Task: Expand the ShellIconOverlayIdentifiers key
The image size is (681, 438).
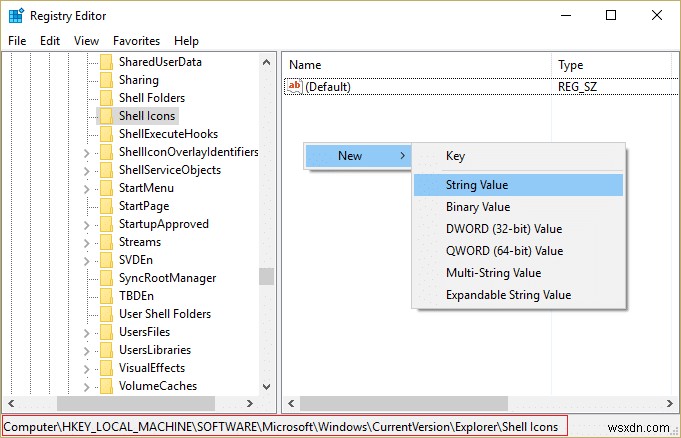Action: [86, 153]
